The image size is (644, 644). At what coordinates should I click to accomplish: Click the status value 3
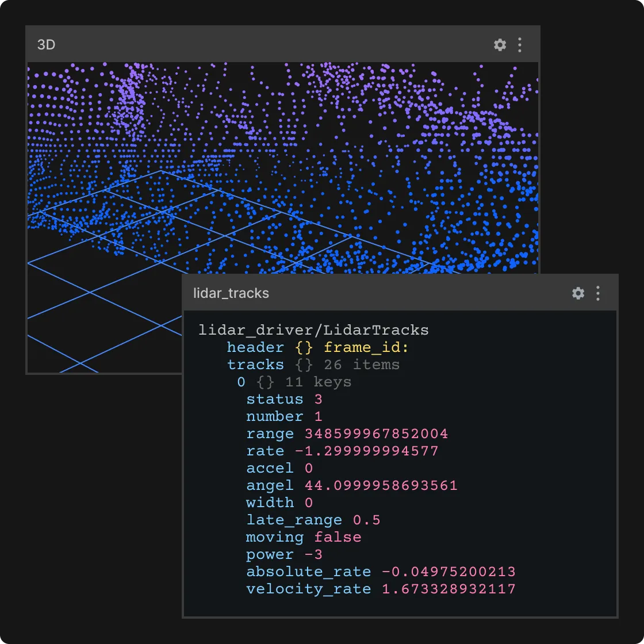coord(318,399)
